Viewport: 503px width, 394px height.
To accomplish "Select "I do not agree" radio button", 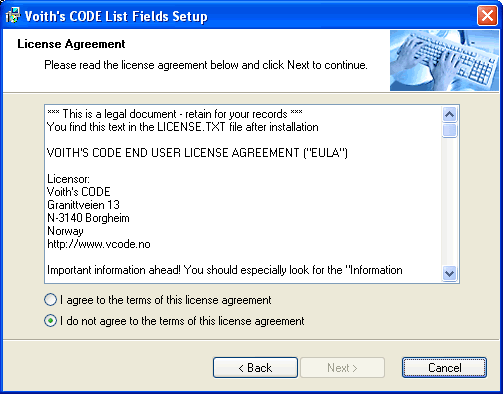I will pyautogui.click(x=50, y=321).
